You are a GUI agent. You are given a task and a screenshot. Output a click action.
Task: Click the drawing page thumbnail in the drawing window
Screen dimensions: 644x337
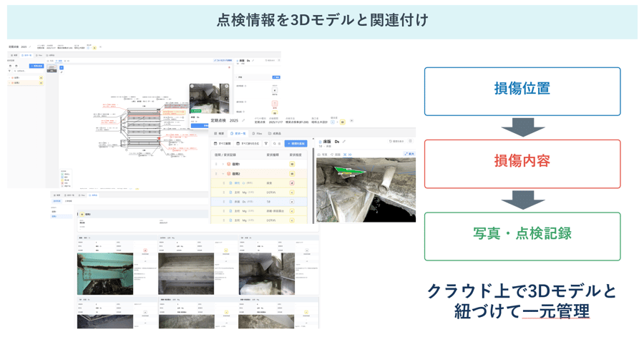[52, 68]
